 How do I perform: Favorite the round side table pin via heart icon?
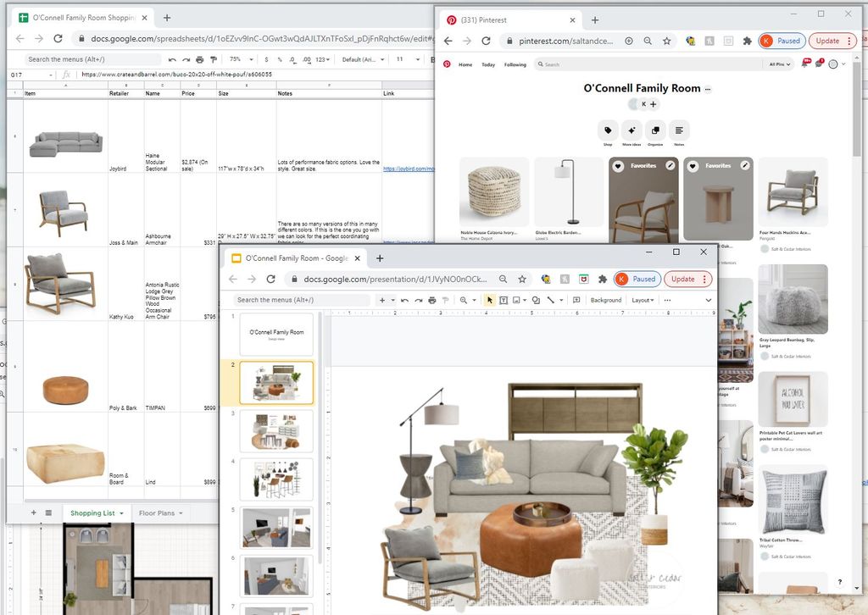693,165
